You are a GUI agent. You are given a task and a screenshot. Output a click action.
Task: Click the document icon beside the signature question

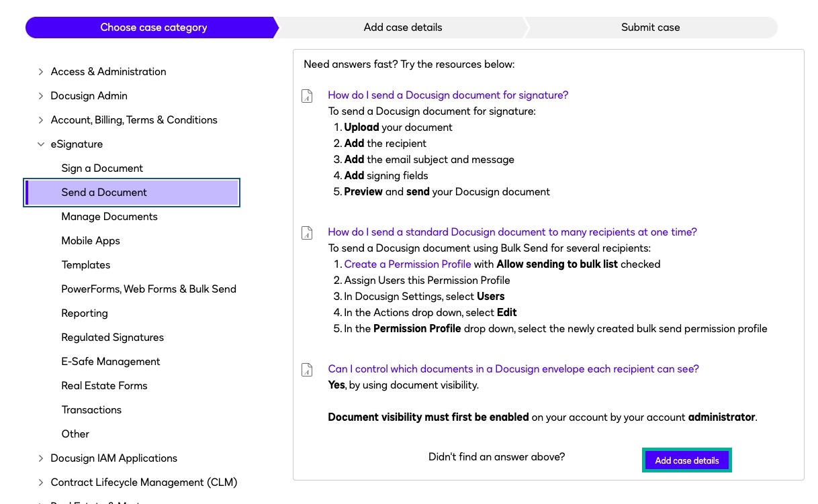click(x=307, y=96)
